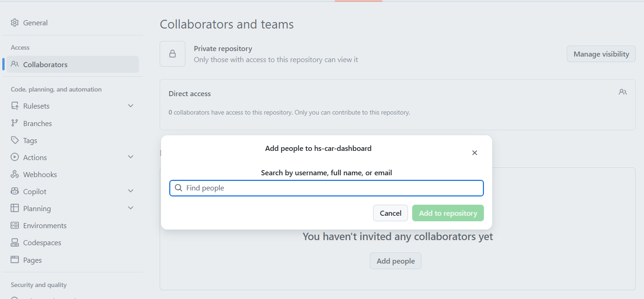Cancel the Add people dialog
This screenshot has width=644, height=299.
tap(391, 213)
